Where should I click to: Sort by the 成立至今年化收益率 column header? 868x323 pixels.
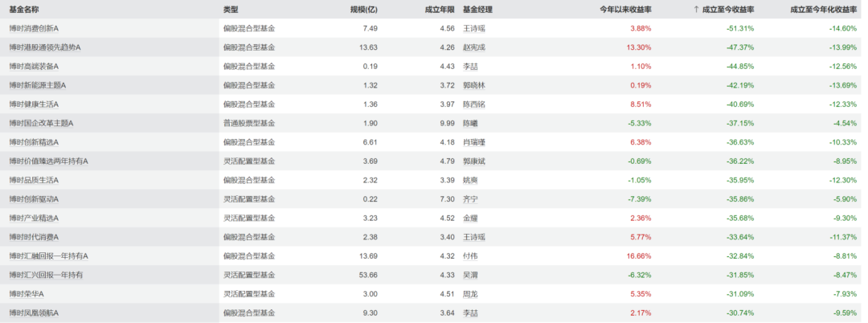(x=824, y=10)
